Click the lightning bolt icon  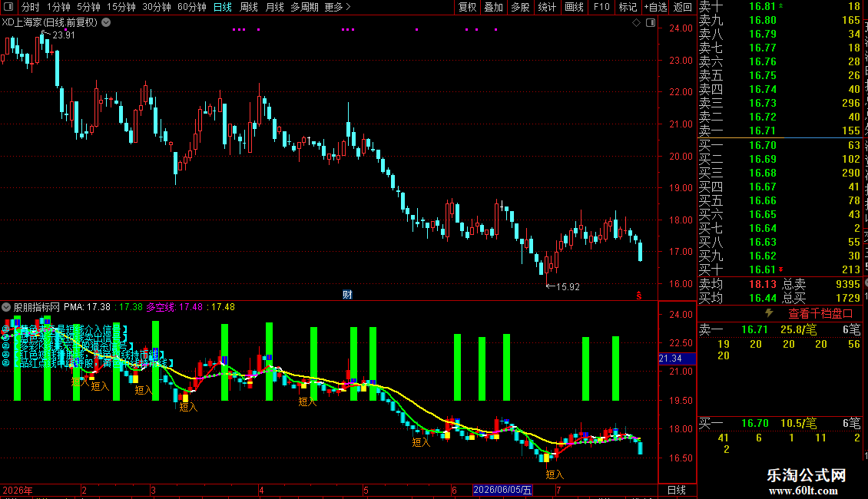(x=769, y=313)
